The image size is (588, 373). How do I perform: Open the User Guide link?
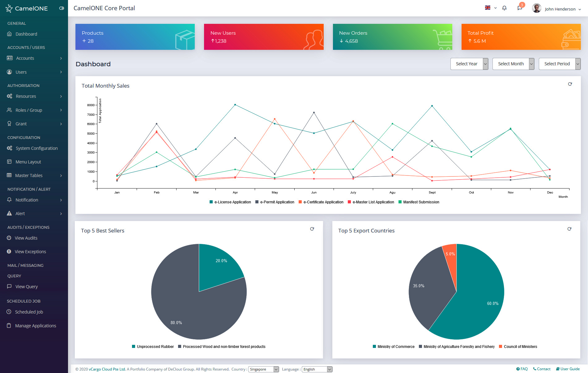point(568,369)
